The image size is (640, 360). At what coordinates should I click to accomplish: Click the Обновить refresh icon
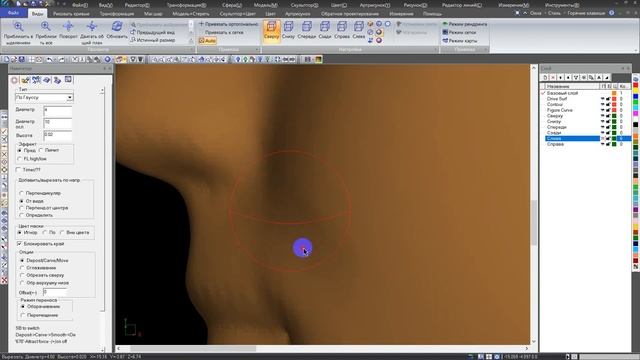coord(117,27)
